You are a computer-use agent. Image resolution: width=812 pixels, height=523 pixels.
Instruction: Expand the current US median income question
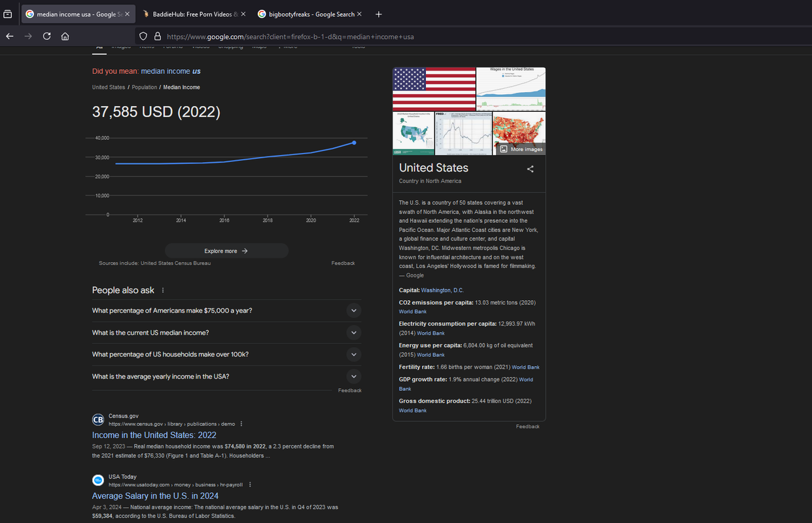(x=226, y=333)
